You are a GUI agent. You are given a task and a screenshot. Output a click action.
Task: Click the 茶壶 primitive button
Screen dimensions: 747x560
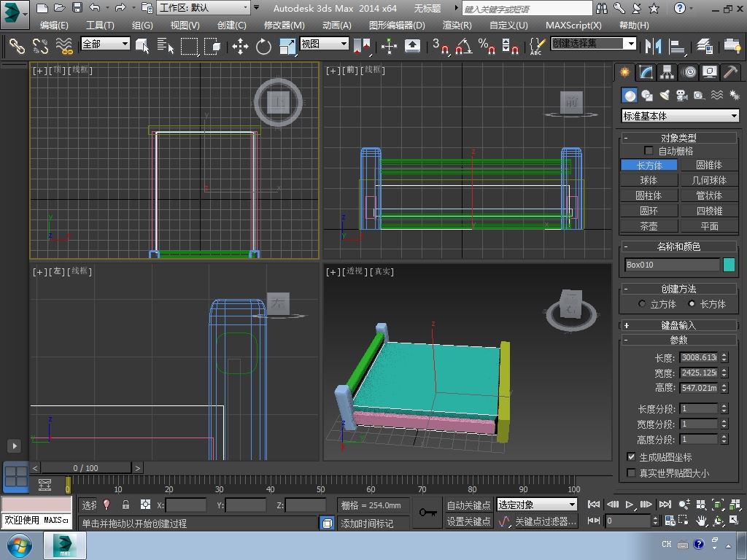(649, 226)
